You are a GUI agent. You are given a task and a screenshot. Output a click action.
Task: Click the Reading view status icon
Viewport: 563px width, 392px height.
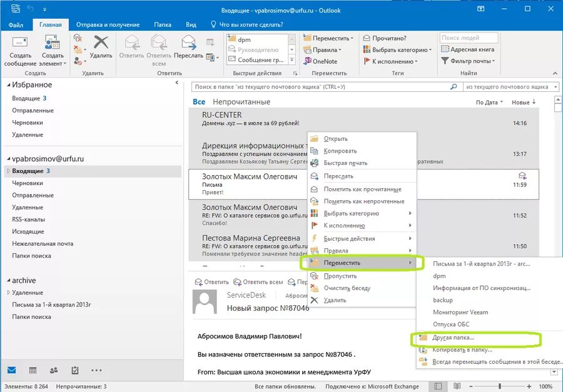pyautogui.click(x=457, y=386)
